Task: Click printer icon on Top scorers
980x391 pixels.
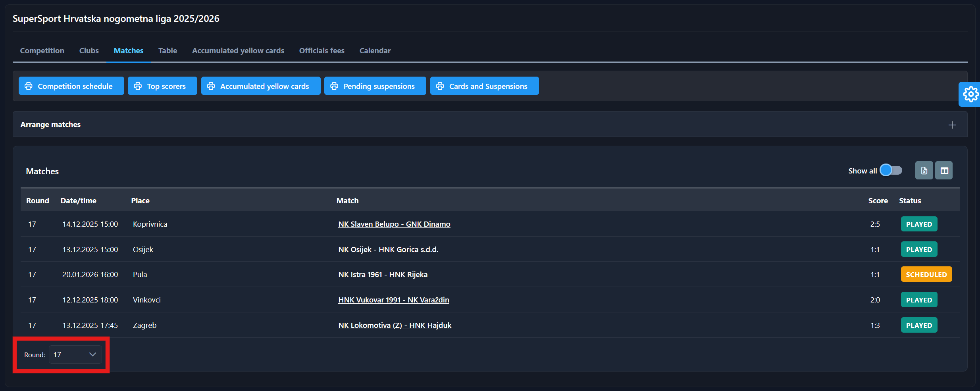Action: tap(138, 86)
